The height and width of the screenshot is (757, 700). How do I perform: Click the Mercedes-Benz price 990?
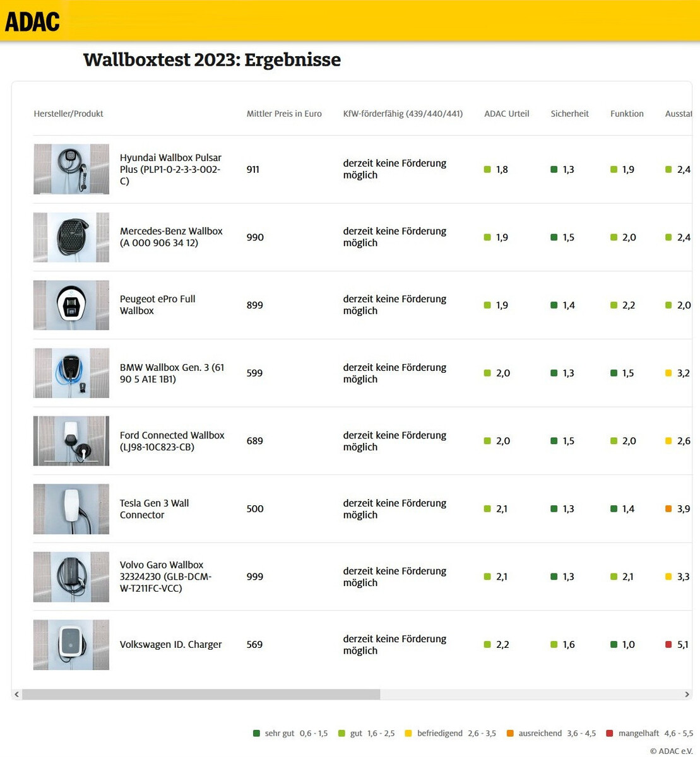(x=255, y=237)
